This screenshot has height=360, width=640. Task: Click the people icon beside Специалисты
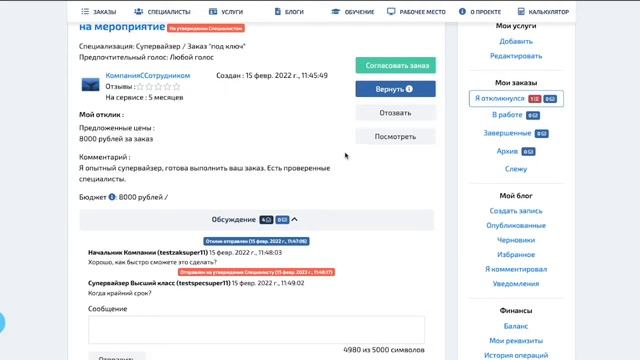pyautogui.click(x=138, y=11)
